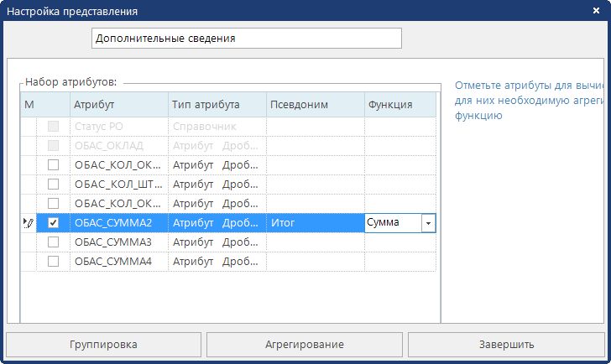Uncheck the ОБАС_СУММА2 checkbox
611x364 pixels.
tap(54, 223)
